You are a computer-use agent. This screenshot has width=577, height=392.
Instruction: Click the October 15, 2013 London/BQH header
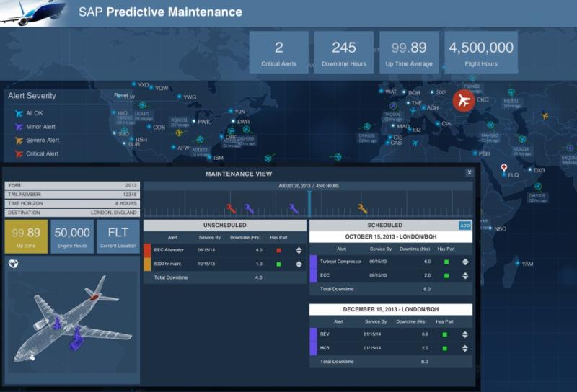(391, 236)
